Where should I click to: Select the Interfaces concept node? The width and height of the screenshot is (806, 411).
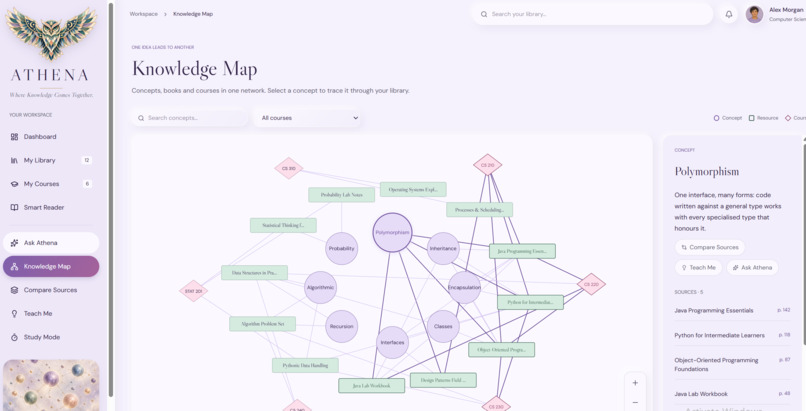(392, 342)
